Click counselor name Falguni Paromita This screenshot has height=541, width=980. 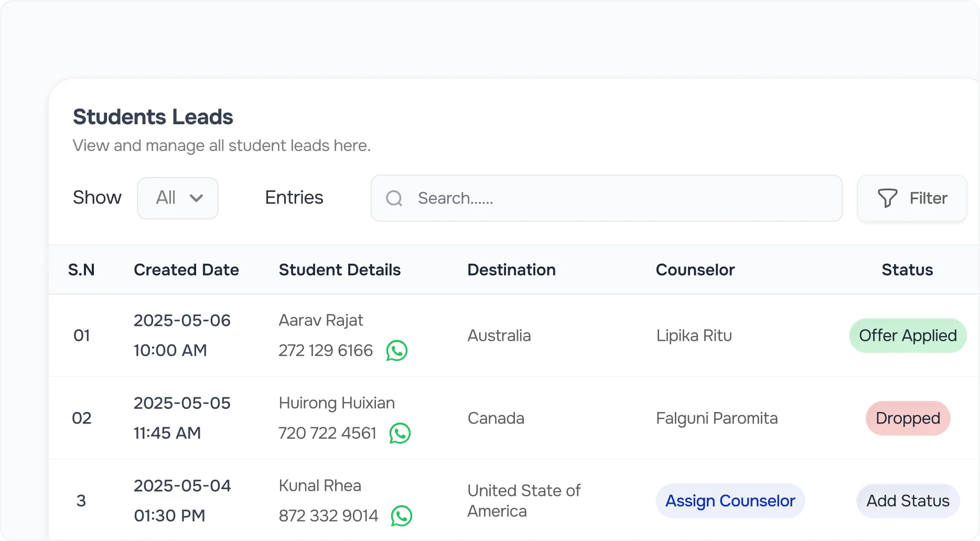pos(716,418)
